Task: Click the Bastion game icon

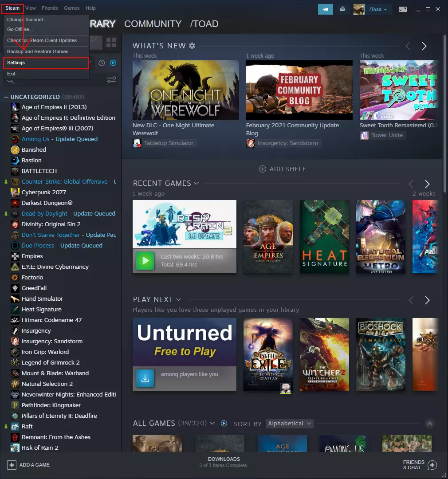Action: (x=15, y=161)
